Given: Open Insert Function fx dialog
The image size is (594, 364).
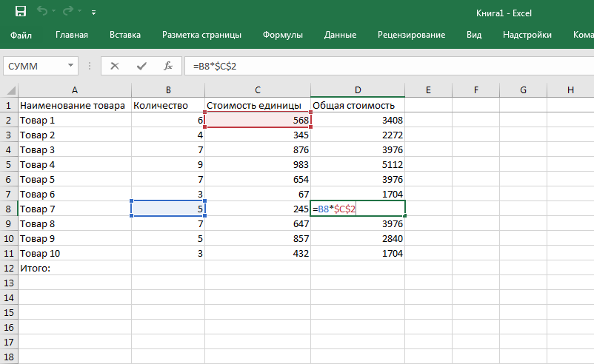Looking at the screenshot, I should 168,67.
